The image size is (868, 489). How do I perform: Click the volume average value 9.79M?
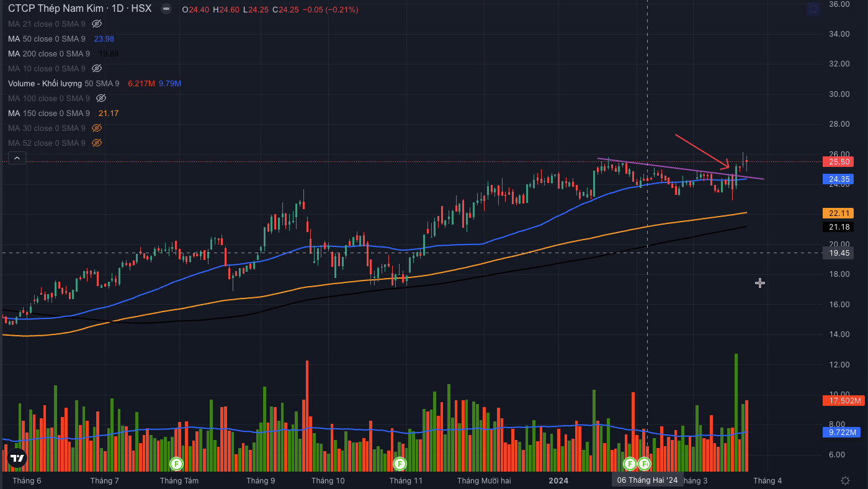click(x=170, y=83)
